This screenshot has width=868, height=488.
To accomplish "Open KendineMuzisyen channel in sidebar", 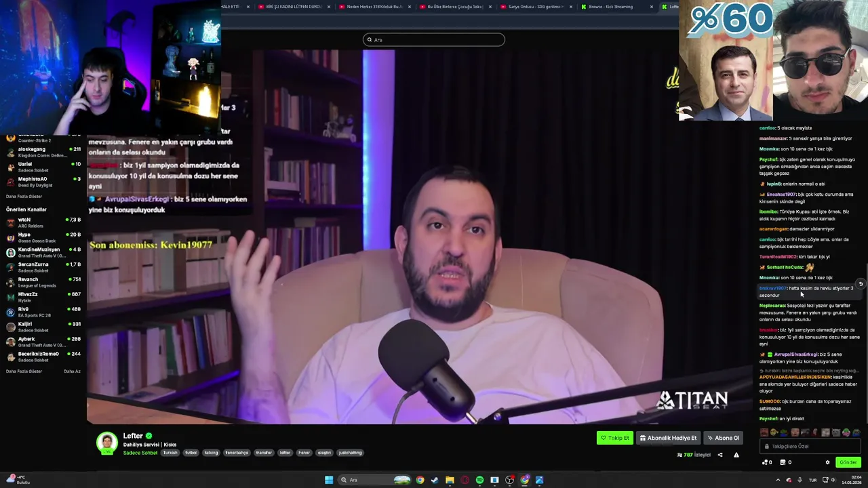I will point(43,252).
